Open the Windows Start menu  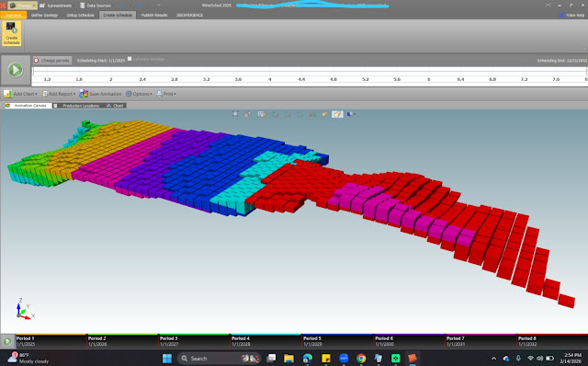167,358
